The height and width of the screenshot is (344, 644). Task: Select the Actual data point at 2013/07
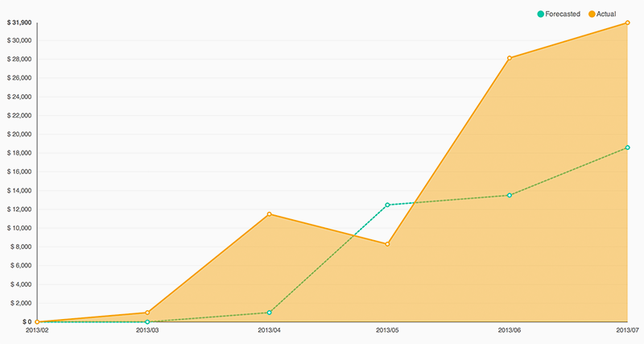[x=627, y=23]
